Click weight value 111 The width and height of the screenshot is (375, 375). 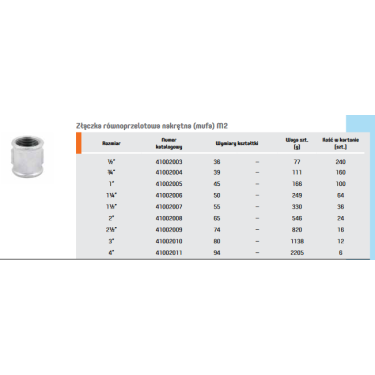tap(297, 173)
